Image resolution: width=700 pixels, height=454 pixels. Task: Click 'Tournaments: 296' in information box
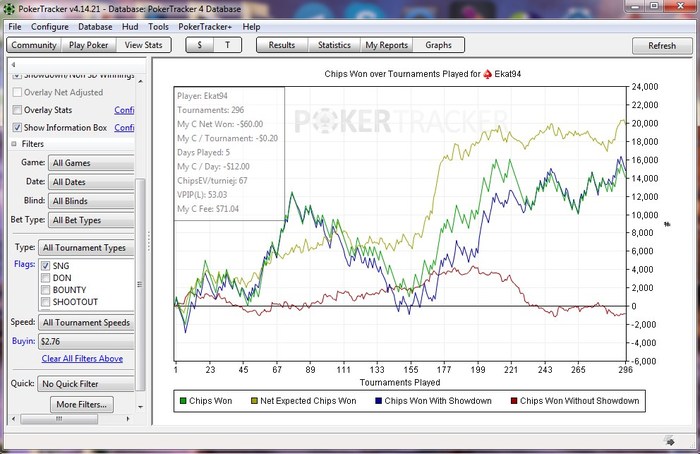(210, 110)
